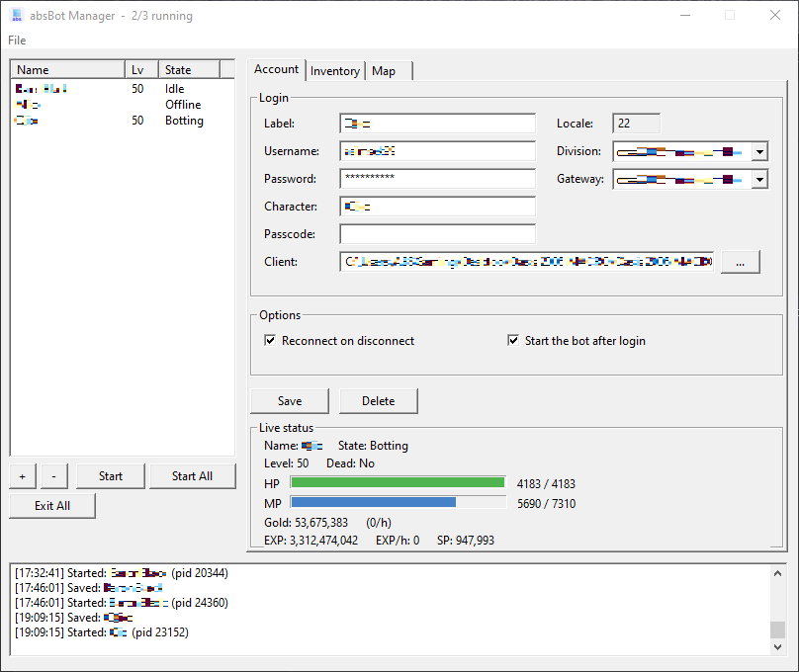799x672 pixels.
Task: Click the log scrollbar down arrow
Action: point(777,647)
